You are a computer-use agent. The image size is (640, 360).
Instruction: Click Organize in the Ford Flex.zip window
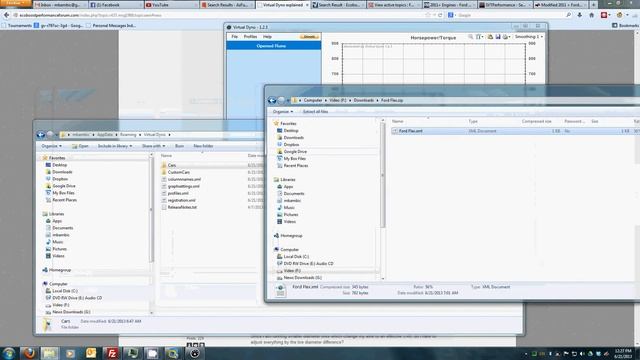tap(282, 111)
